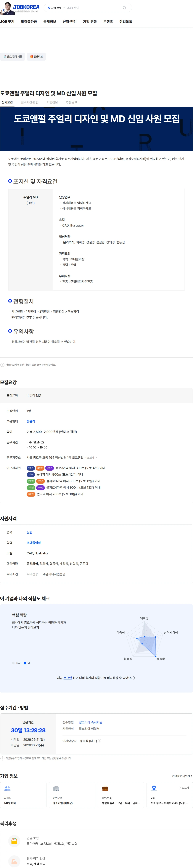
Task: Click 5호선 badge in 을지로4가역 row
Action: point(40,488)
